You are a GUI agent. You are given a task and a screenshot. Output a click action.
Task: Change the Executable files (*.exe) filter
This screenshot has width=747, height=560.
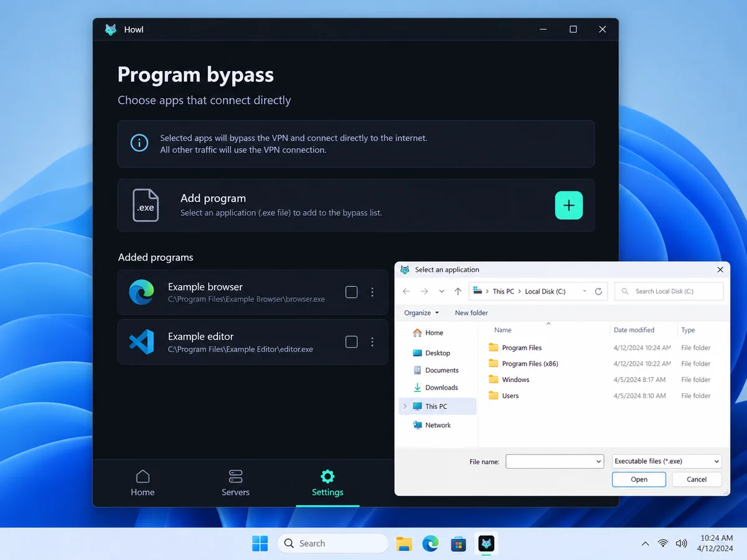[x=667, y=461]
